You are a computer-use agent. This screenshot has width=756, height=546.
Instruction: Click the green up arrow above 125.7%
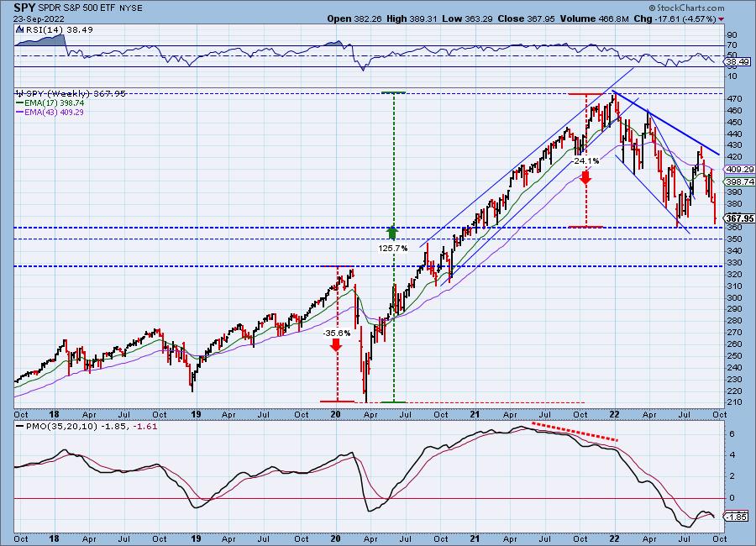coord(393,233)
